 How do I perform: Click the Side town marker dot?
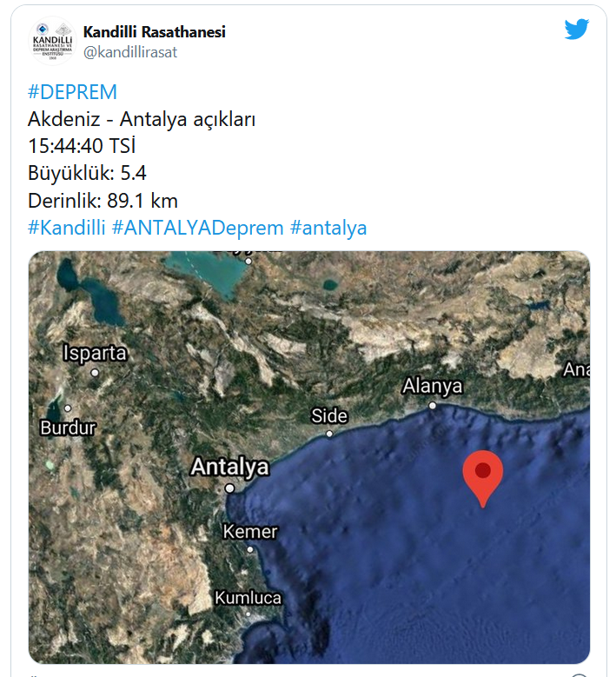[329, 434]
